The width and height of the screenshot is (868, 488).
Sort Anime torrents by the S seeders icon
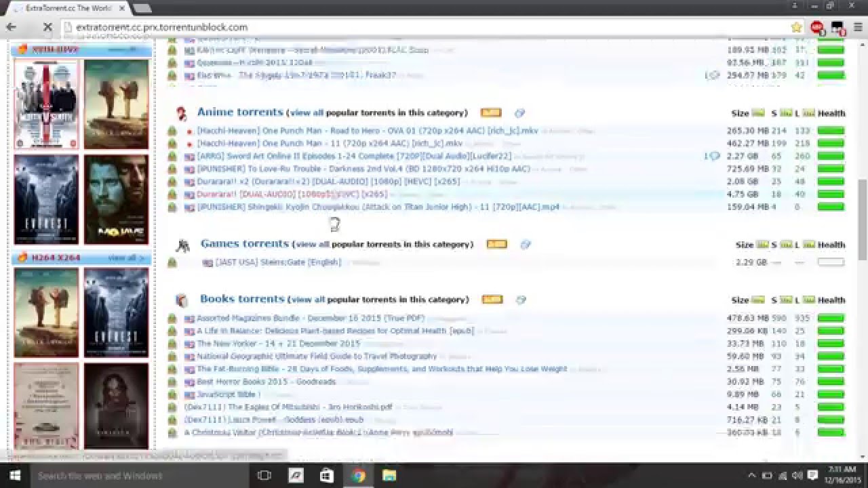[786, 113]
